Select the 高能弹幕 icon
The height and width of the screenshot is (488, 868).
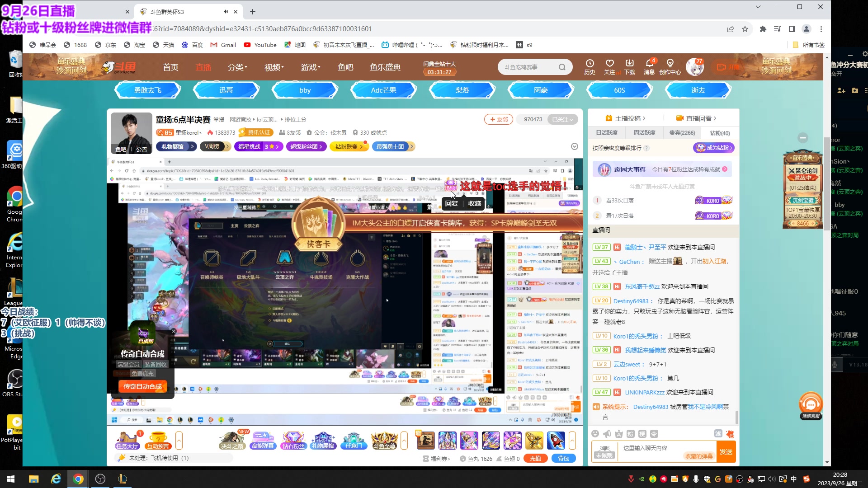[263, 441]
